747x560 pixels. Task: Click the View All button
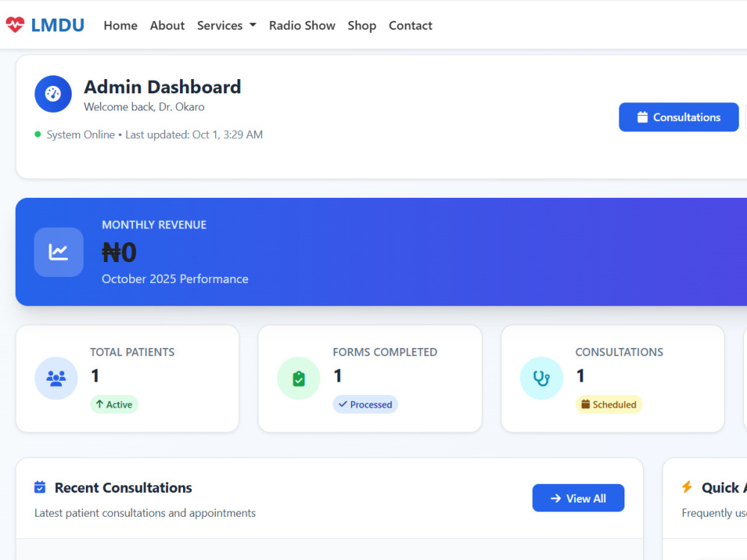pos(578,498)
